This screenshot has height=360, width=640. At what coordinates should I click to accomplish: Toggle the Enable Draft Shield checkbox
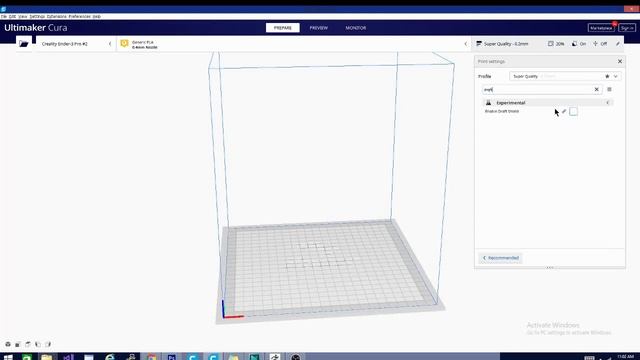coord(573,111)
